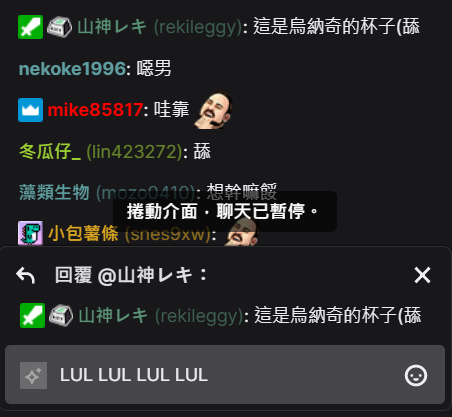Click the face emote in 小包薯條 message
Viewport: 452px width, 417px height.
pos(242,233)
